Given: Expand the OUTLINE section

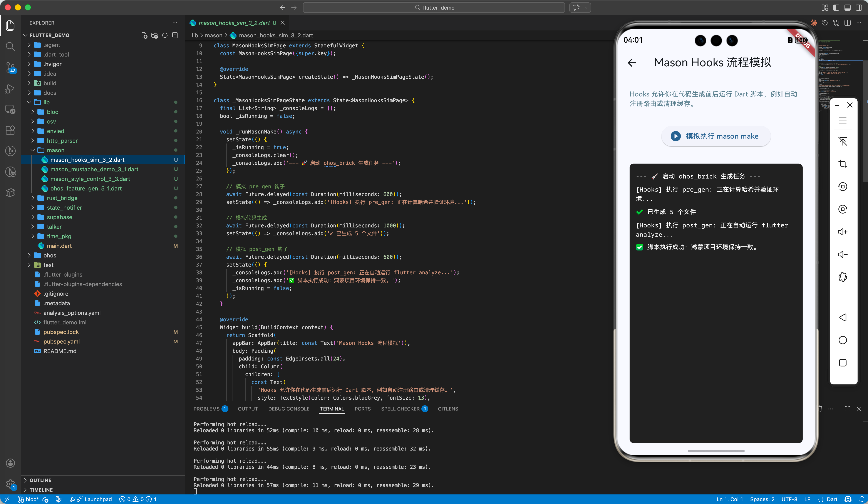Looking at the screenshot, I should click(40, 480).
